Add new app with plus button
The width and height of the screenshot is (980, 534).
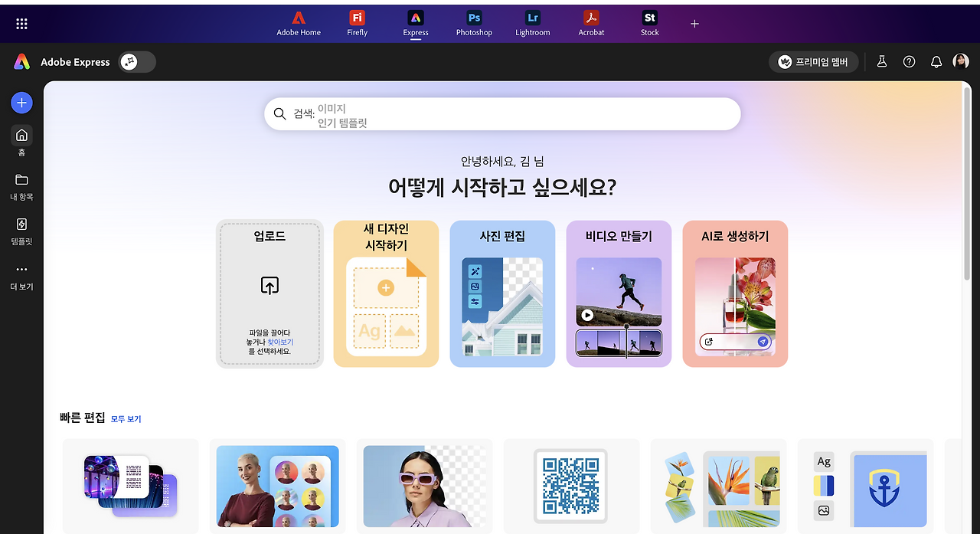[x=694, y=24]
